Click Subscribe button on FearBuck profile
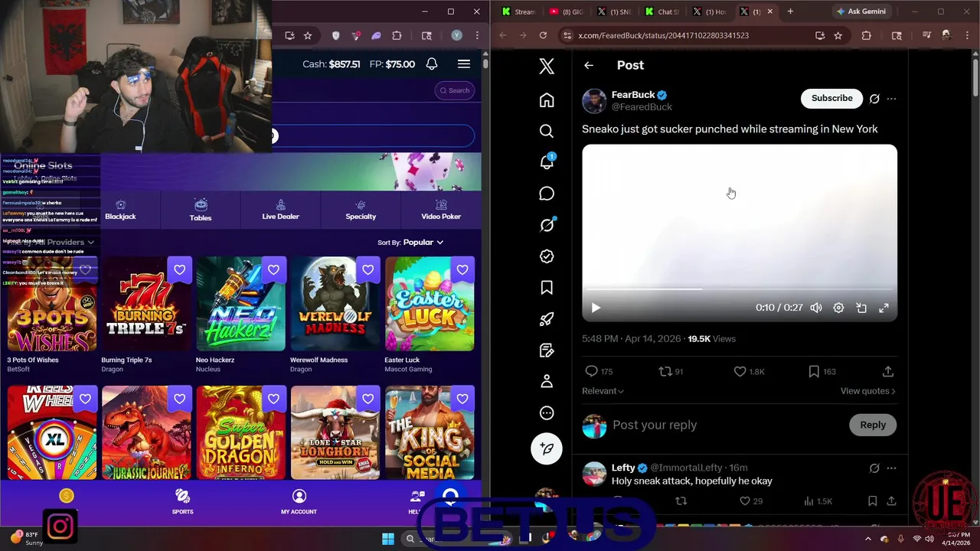 (x=831, y=98)
